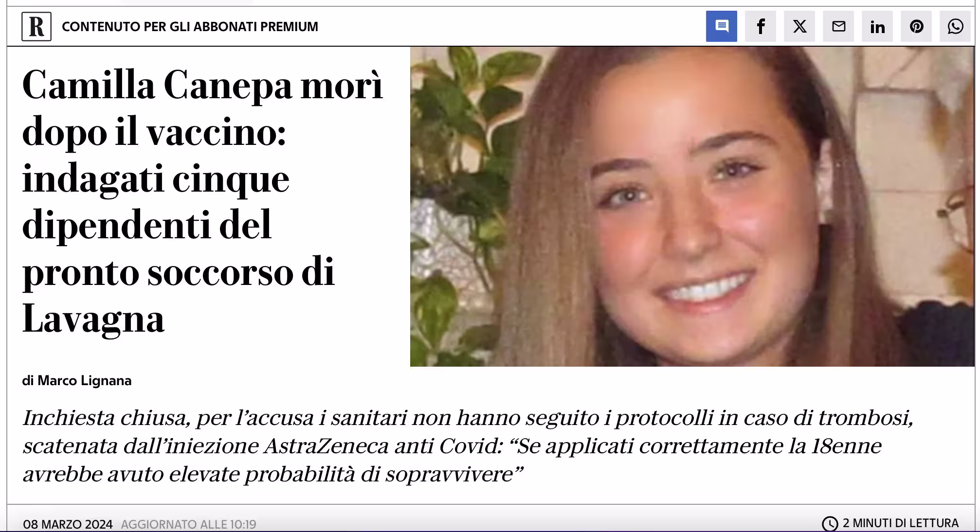The width and height of the screenshot is (980, 532).
Task: Click the italic article summary paragraph
Action: (x=468, y=446)
